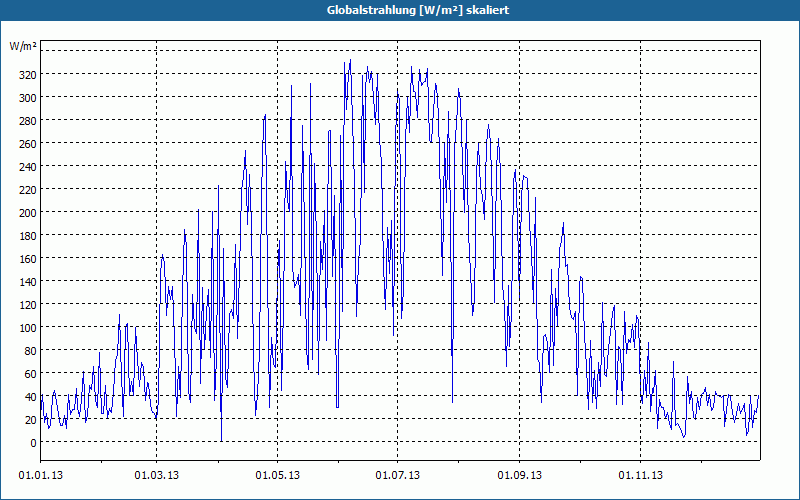Click the x-axis date 01.07.13

point(398,476)
